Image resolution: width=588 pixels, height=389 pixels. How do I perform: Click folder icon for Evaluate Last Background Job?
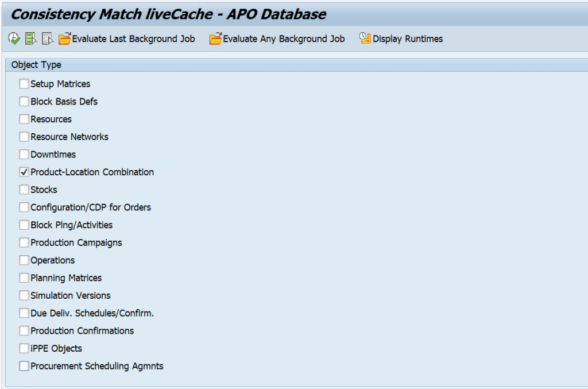tap(64, 38)
